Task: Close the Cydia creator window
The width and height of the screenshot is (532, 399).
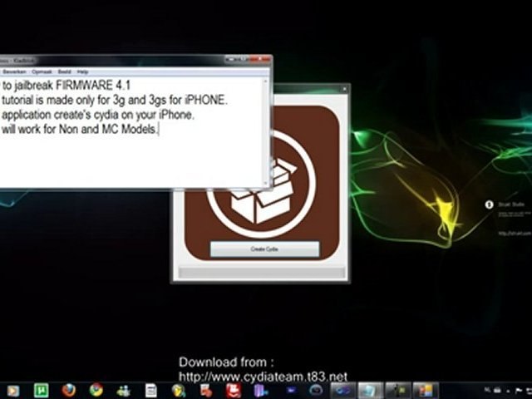Action: pos(344,89)
